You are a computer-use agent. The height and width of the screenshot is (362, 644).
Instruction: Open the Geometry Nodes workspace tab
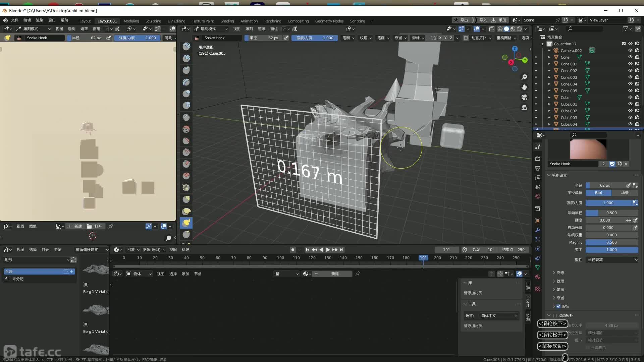coord(329,21)
